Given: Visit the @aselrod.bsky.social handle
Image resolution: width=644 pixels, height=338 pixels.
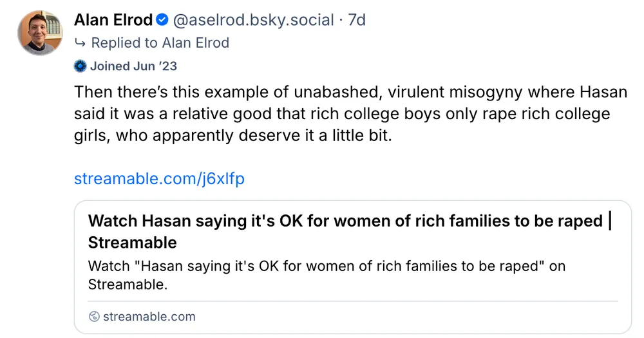Looking at the screenshot, I should pos(252,21).
